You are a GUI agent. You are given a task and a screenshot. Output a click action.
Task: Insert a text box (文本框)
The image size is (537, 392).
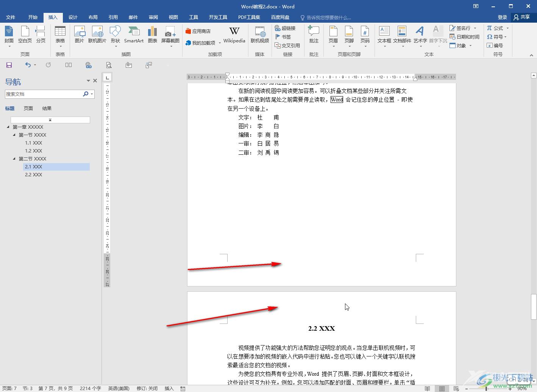384,36
